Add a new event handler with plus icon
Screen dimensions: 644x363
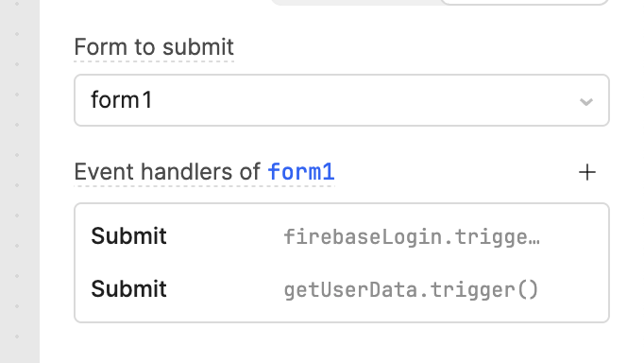587,172
